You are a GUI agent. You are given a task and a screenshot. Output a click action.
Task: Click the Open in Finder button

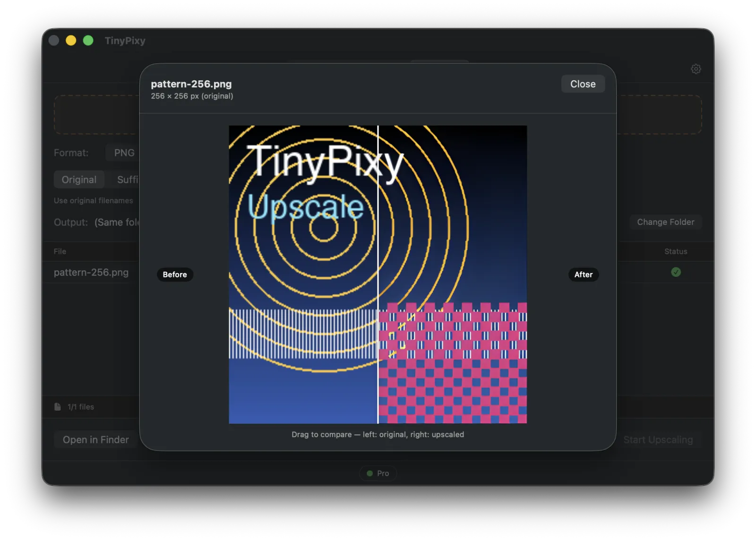95,440
